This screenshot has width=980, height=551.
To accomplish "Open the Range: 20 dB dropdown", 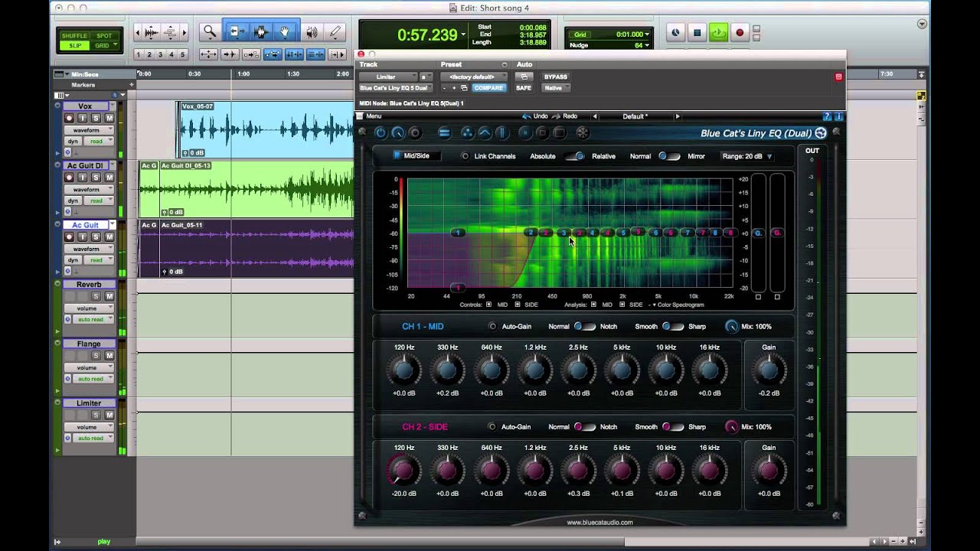I will click(747, 156).
